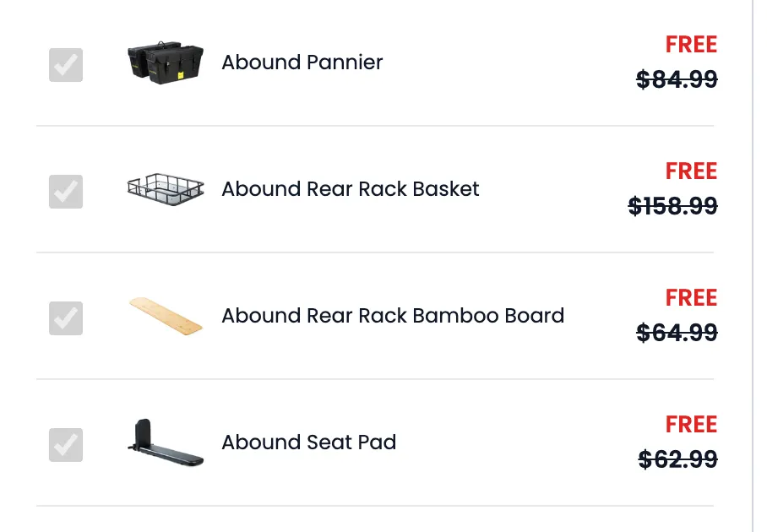This screenshot has height=532, width=767.
Task: Toggle the Rear Rack Bamboo Board checkbox
Action: coord(66,318)
